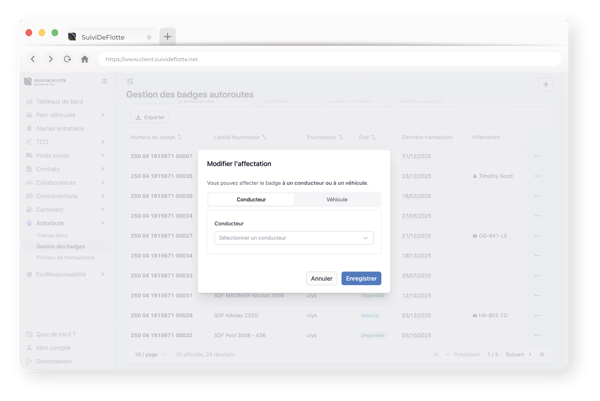Viewport: 600px width, 401px height.
Task: Click the Tableaux de bord sidebar icon
Action: [x=27, y=102]
